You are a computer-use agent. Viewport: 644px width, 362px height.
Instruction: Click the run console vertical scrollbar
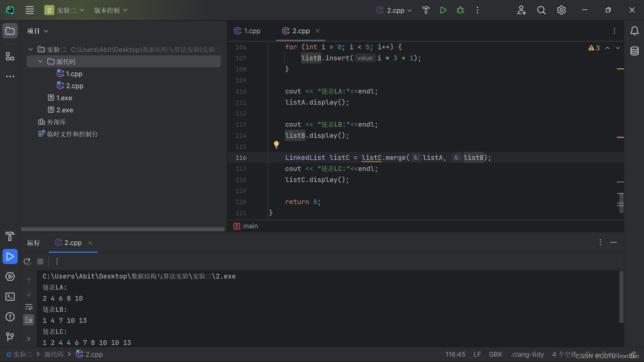621,297
